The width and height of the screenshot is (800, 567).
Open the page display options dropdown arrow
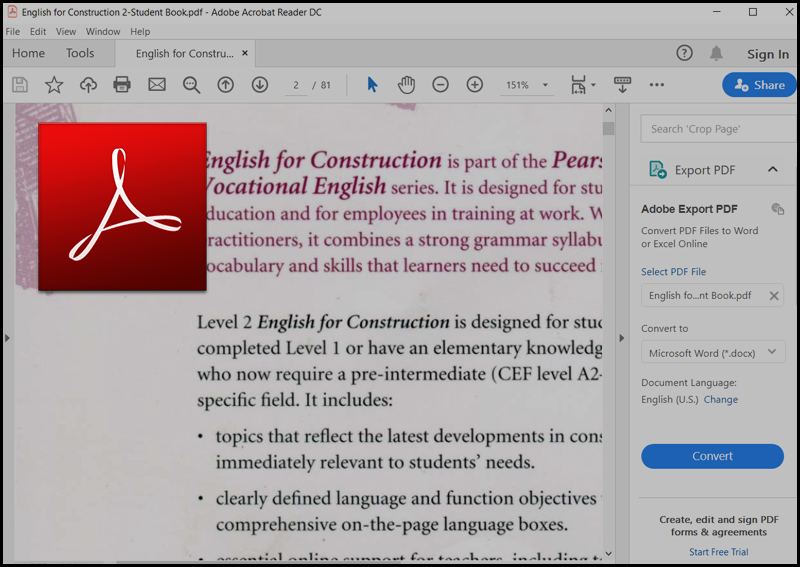tap(593, 85)
